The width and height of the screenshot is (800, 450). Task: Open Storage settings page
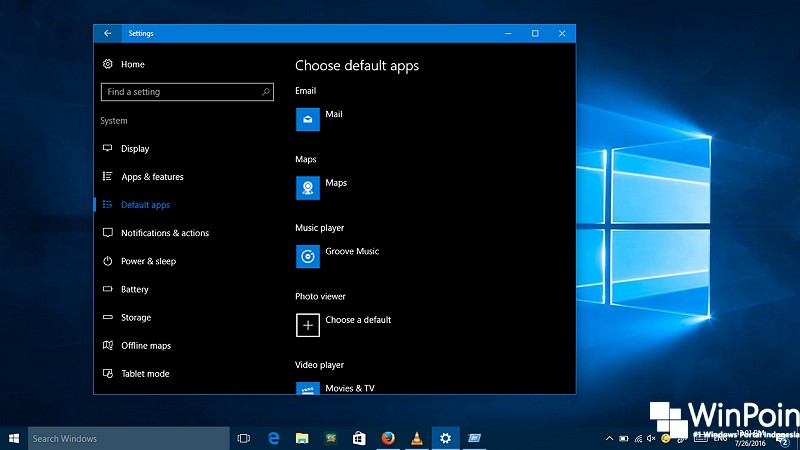[136, 317]
